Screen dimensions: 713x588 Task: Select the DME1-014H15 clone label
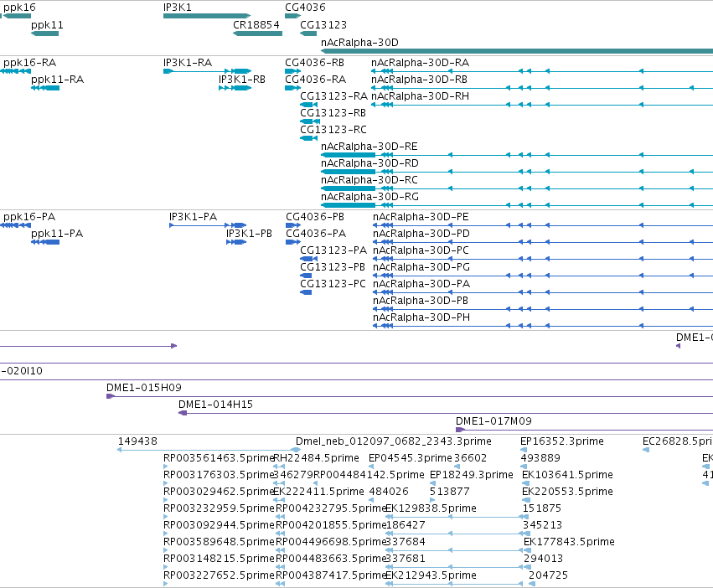point(215,405)
